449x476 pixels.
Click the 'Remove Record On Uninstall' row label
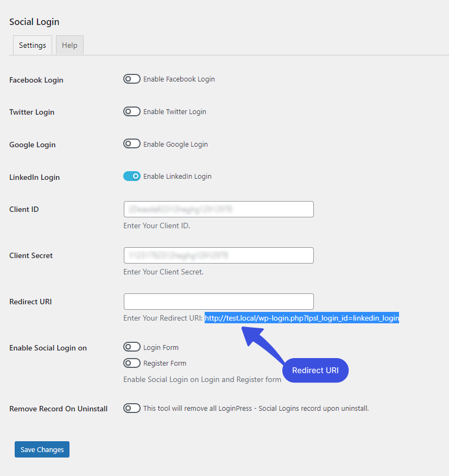[58, 409]
